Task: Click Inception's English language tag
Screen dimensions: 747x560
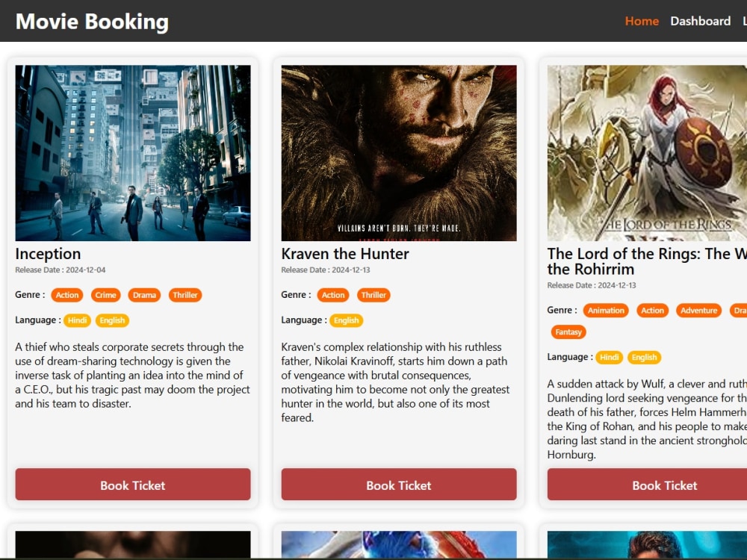Action: pos(113,320)
